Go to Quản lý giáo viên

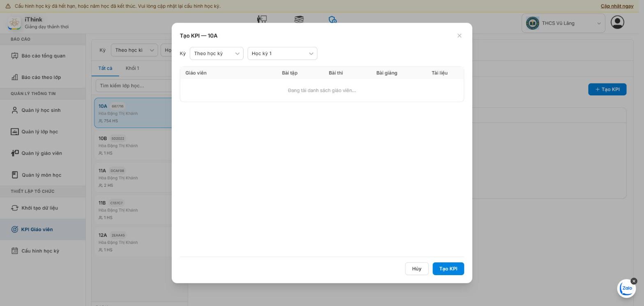(43, 153)
